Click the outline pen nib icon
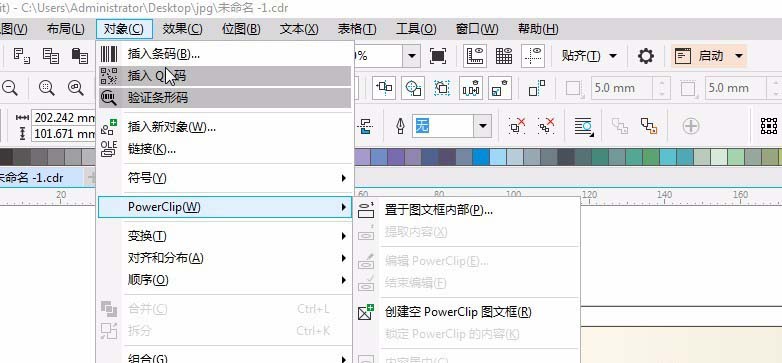782x363 pixels. click(x=400, y=126)
